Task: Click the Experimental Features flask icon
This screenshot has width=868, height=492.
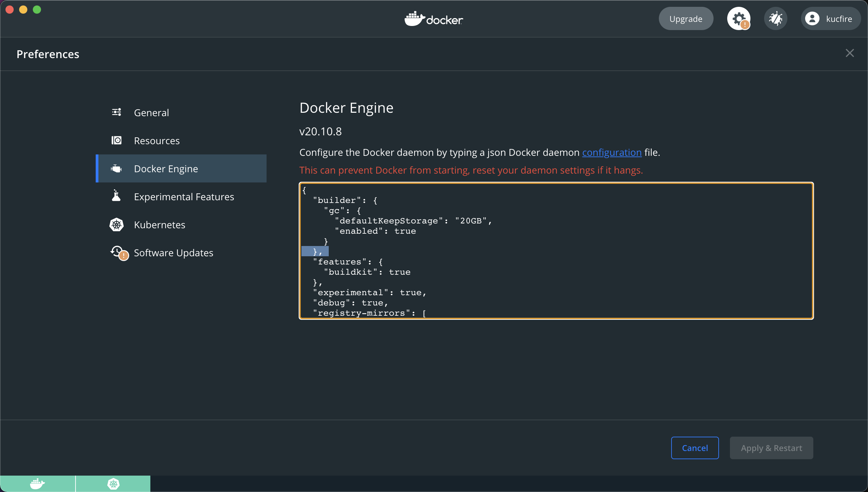Action: click(x=117, y=196)
